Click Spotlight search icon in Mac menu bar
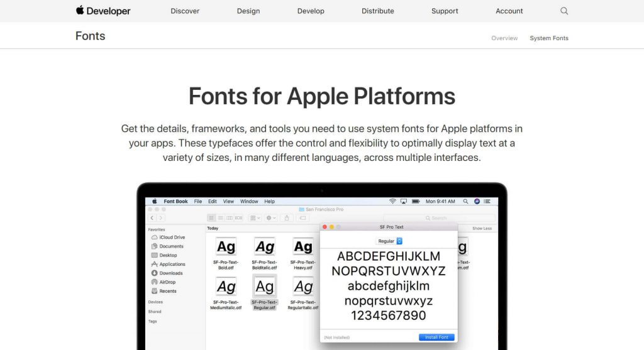Viewport: 644px width, 350px height. click(x=465, y=202)
